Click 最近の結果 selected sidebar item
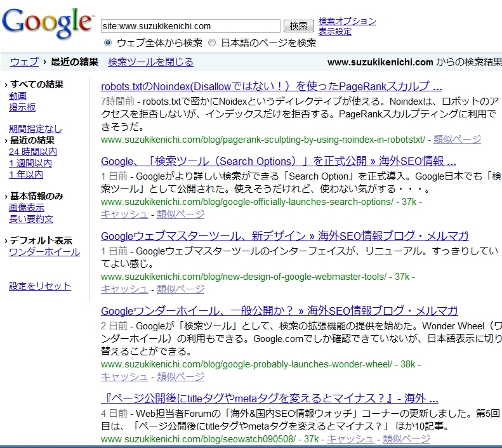The image size is (502, 448). 32,140
